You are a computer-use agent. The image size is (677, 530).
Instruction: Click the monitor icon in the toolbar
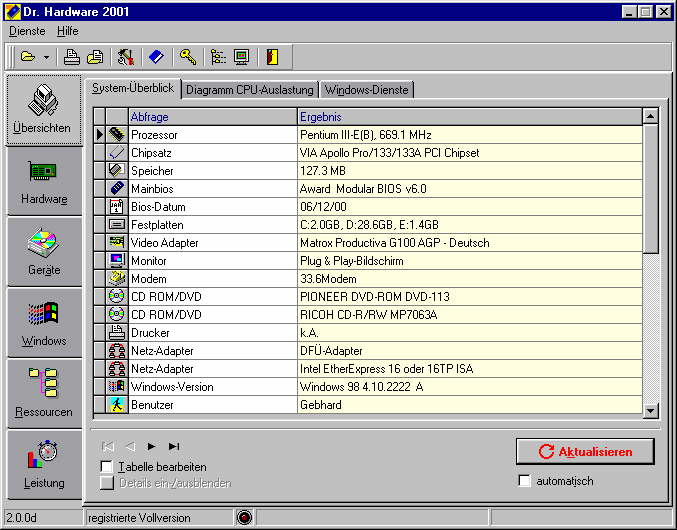(x=241, y=57)
